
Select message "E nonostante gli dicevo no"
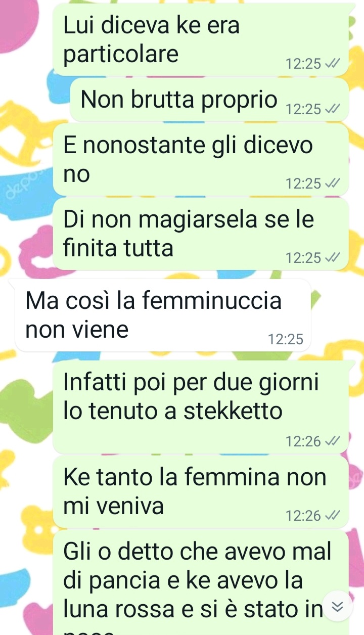[x=201, y=160]
